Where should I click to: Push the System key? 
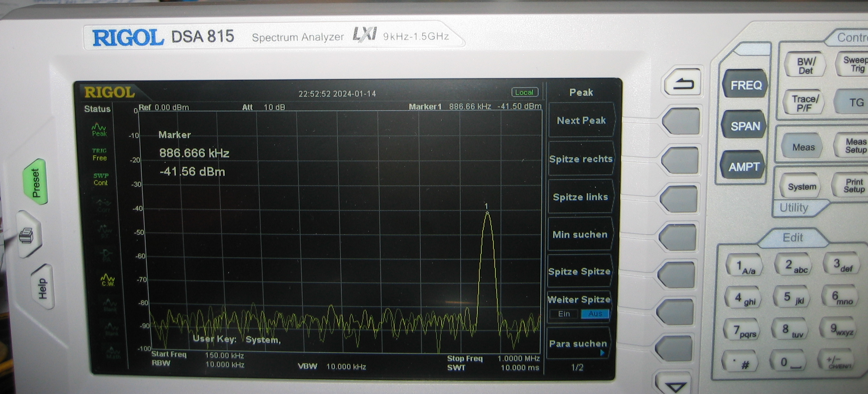click(801, 187)
